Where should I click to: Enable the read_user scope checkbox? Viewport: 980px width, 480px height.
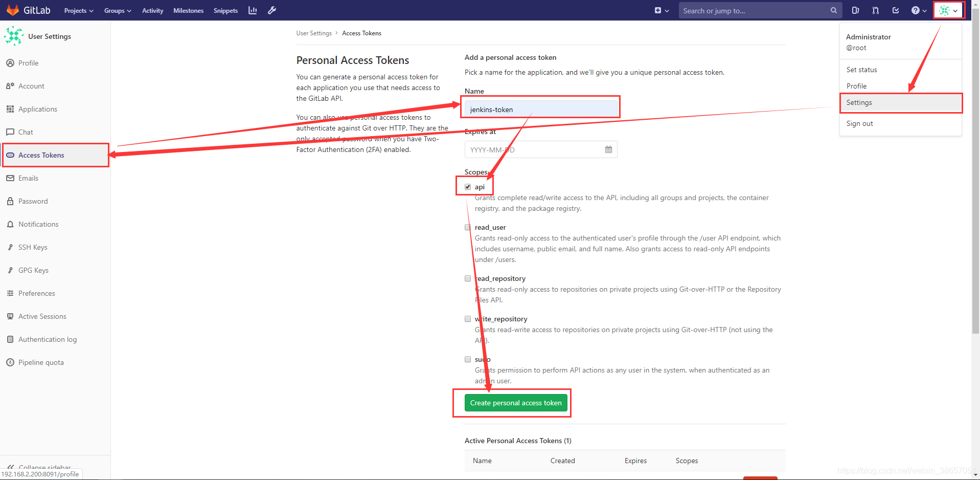tap(468, 227)
